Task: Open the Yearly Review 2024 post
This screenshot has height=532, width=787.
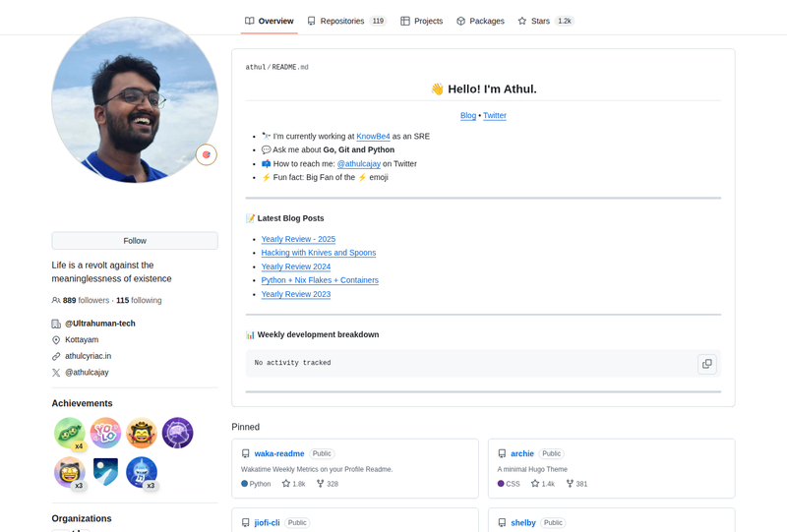Action: coord(296,266)
